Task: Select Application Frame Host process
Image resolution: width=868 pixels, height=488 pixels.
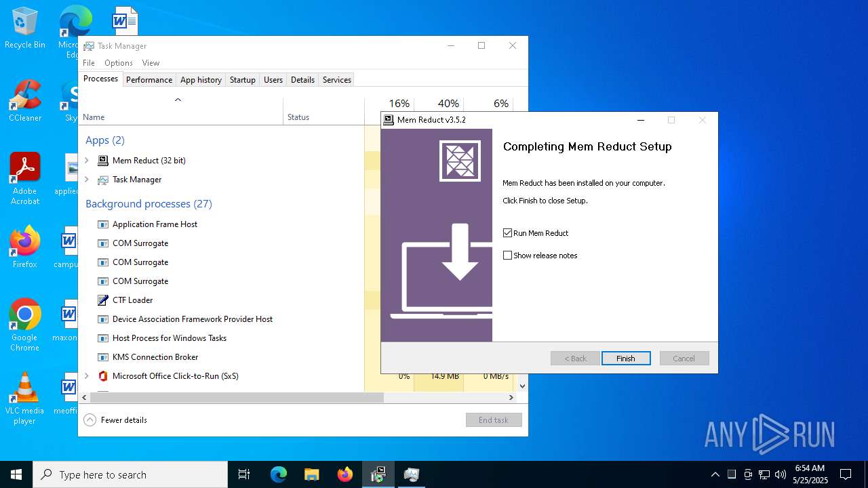Action: 155,224
